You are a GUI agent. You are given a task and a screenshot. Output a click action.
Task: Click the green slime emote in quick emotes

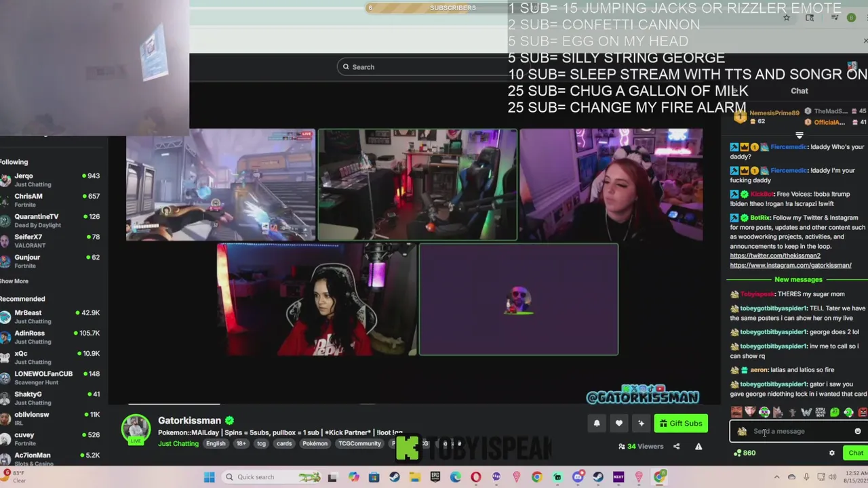(x=835, y=412)
